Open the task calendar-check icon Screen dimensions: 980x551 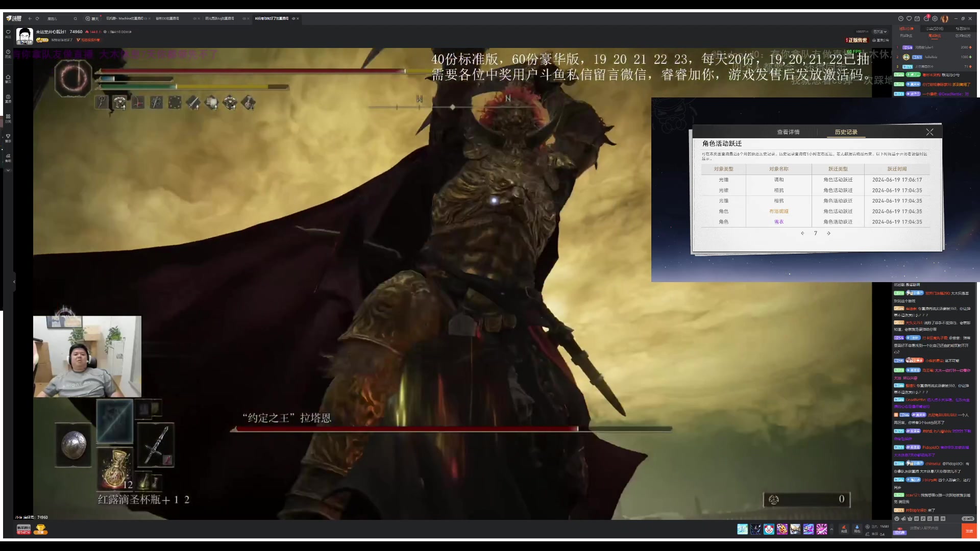[917, 18]
